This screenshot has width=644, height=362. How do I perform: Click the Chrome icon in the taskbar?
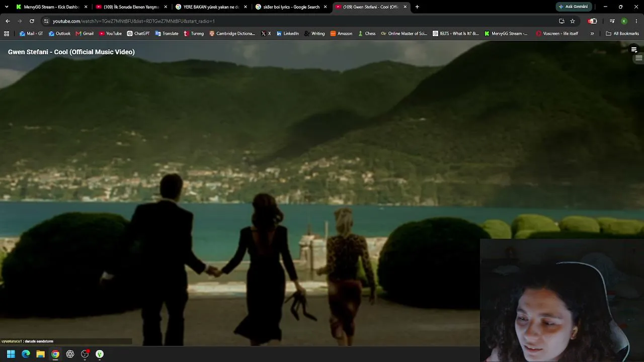click(x=55, y=354)
